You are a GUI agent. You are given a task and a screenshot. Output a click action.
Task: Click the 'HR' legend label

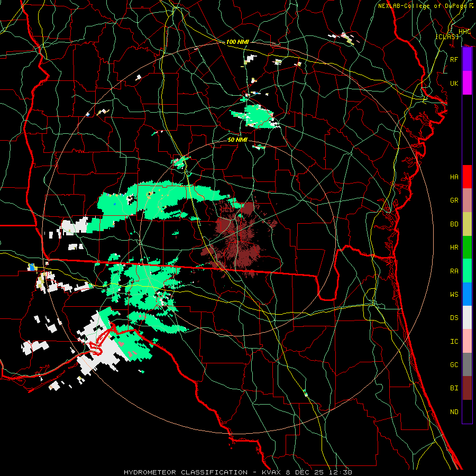click(x=454, y=248)
